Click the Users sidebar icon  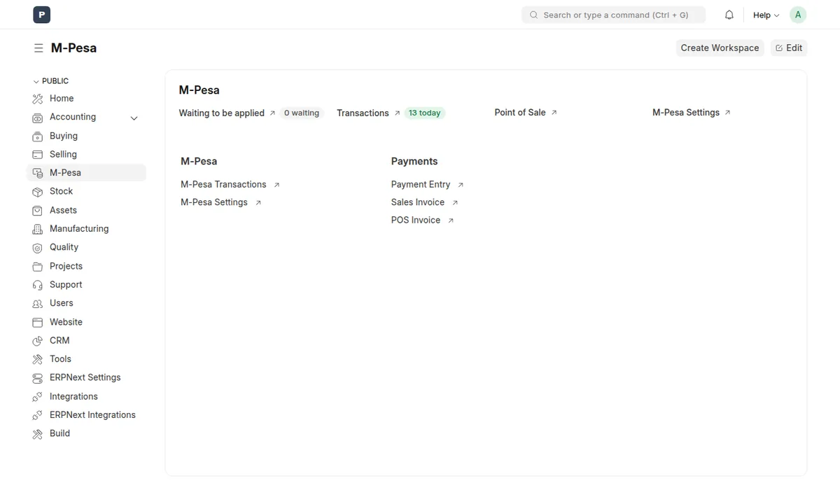[38, 303]
